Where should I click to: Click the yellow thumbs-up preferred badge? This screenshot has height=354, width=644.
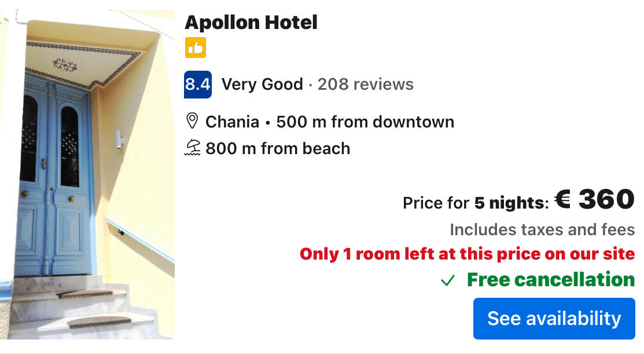(196, 48)
